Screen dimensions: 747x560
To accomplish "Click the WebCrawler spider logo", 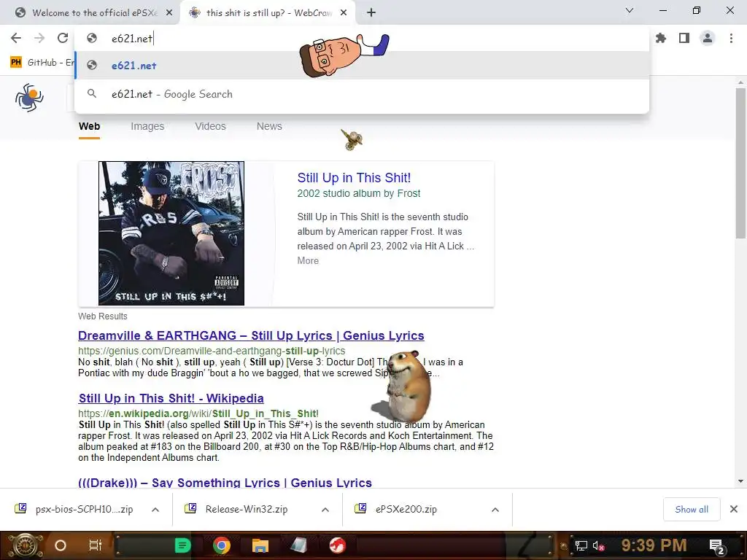I will point(29,98).
